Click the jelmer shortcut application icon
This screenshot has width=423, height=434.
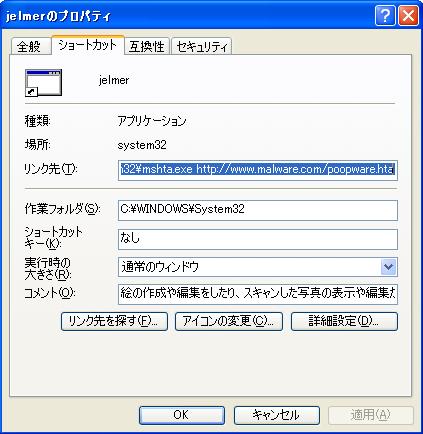click(43, 83)
